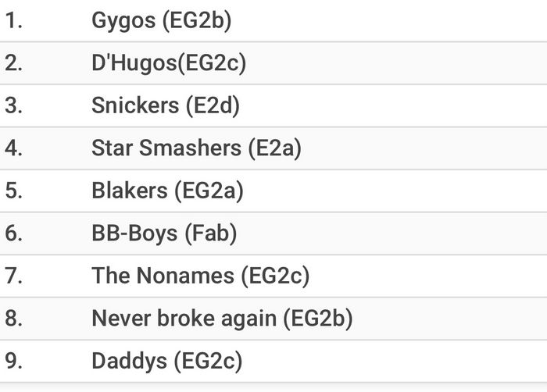Screen dimensions: 547x392
Task: Click rank number 4. beside Star Smashers
Action: coord(14,148)
